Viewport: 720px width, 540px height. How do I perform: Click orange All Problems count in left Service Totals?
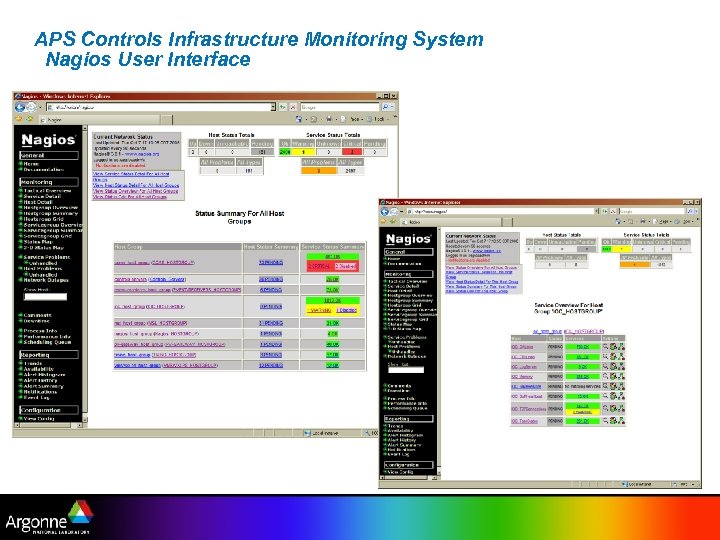click(319, 171)
